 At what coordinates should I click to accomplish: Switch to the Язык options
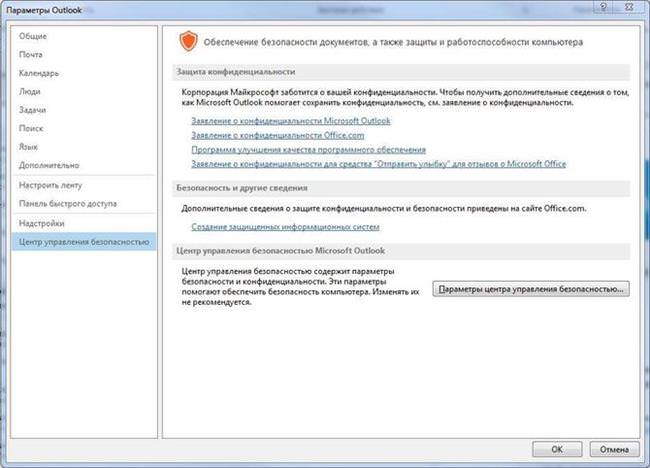(x=84, y=147)
